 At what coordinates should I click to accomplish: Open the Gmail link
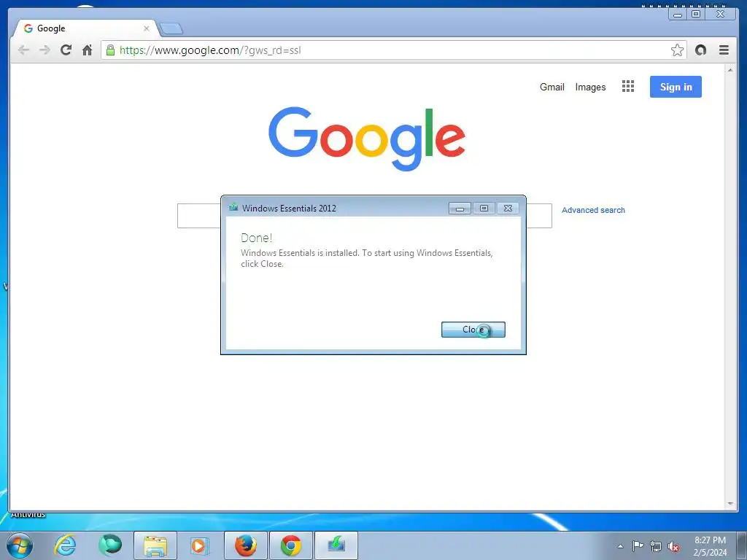[x=551, y=87]
